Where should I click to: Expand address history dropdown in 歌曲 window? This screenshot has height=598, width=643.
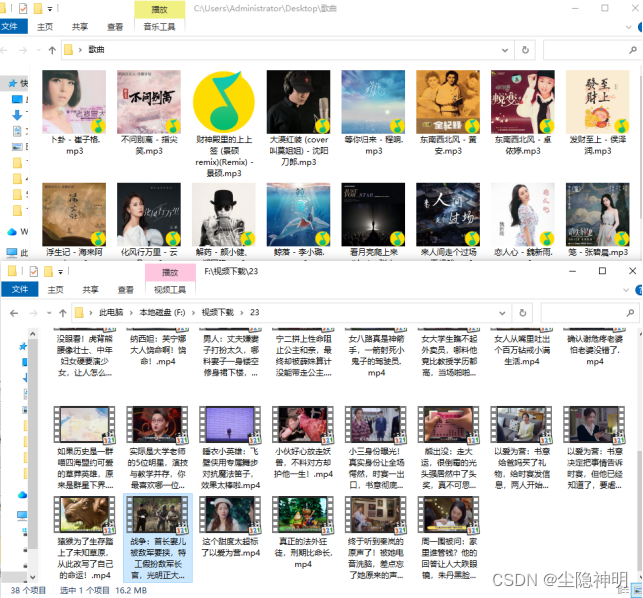pyautogui.click(x=505, y=50)
